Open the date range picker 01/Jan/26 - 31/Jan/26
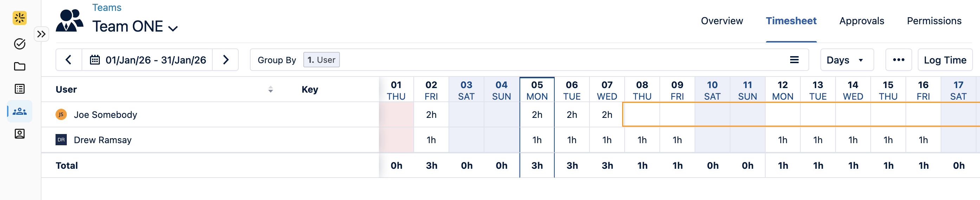Image resolution: width=980 pixels, height=200 pixels. (x=148, y=60)
